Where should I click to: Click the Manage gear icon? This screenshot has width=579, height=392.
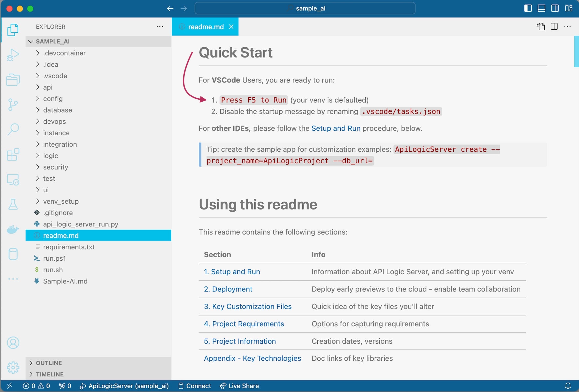click(x=13, y=367)
